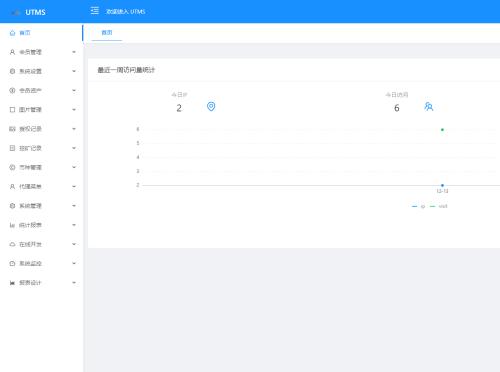Open the 图片管理 sidebar menu item

coord(42,110)
